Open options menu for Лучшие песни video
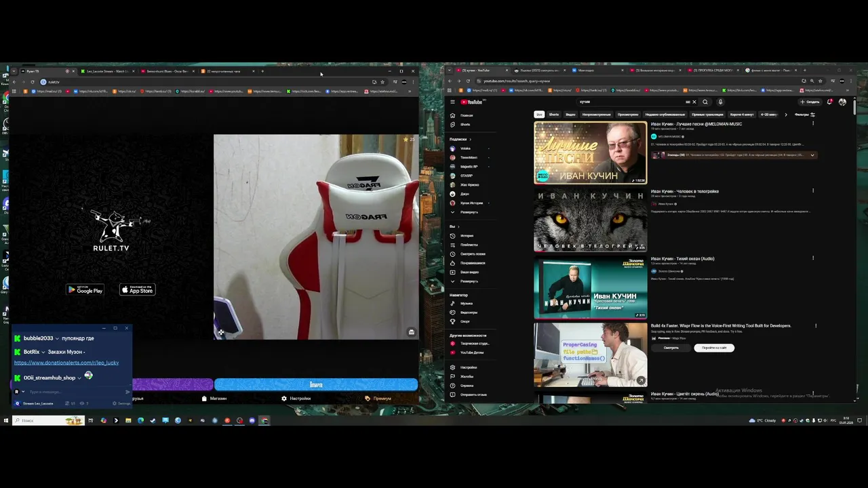This screenshot has height=488, width=868. pos(813,124)
